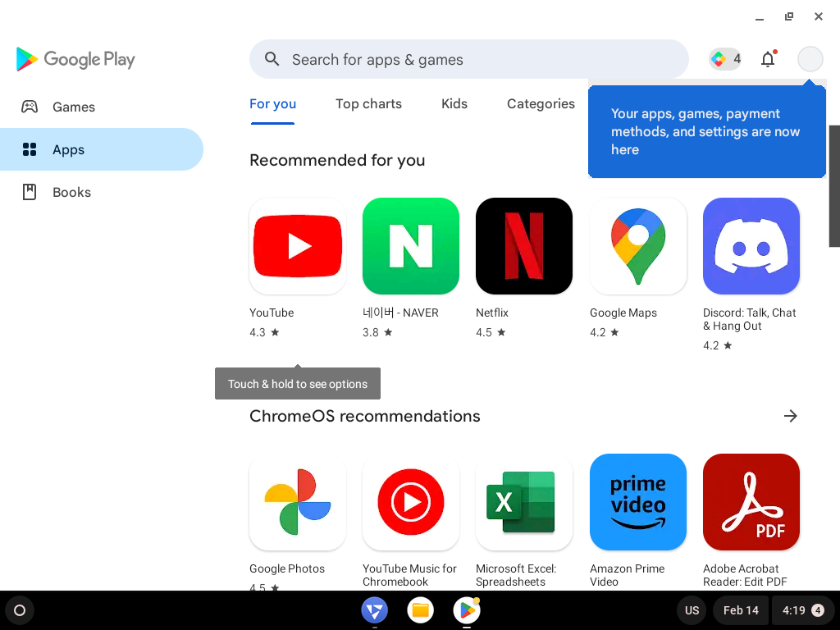Viewport: 840px width, 630px height.
Task: Click the Netflix app title text
Action: coord(492,313)
